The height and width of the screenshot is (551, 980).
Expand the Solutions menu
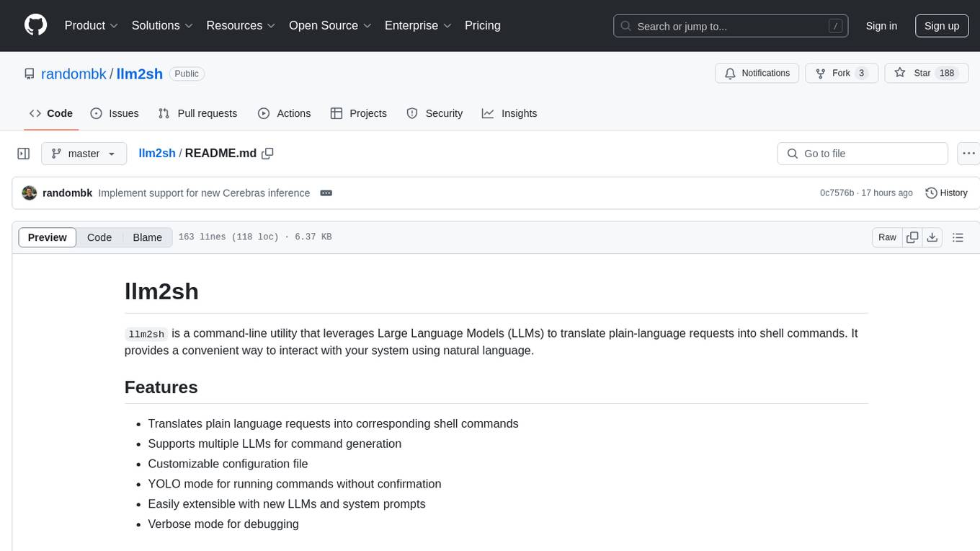click(x=162, y=25)
